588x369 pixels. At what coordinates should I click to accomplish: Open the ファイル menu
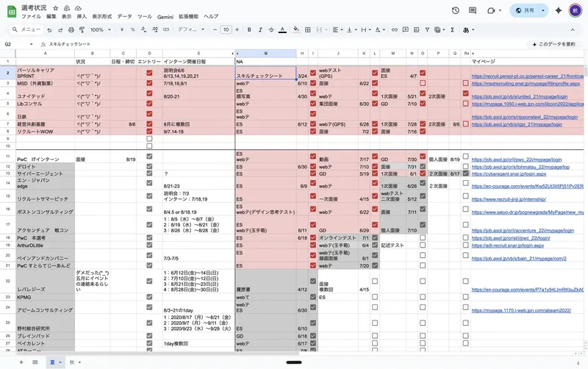click(x=31, y=16)
